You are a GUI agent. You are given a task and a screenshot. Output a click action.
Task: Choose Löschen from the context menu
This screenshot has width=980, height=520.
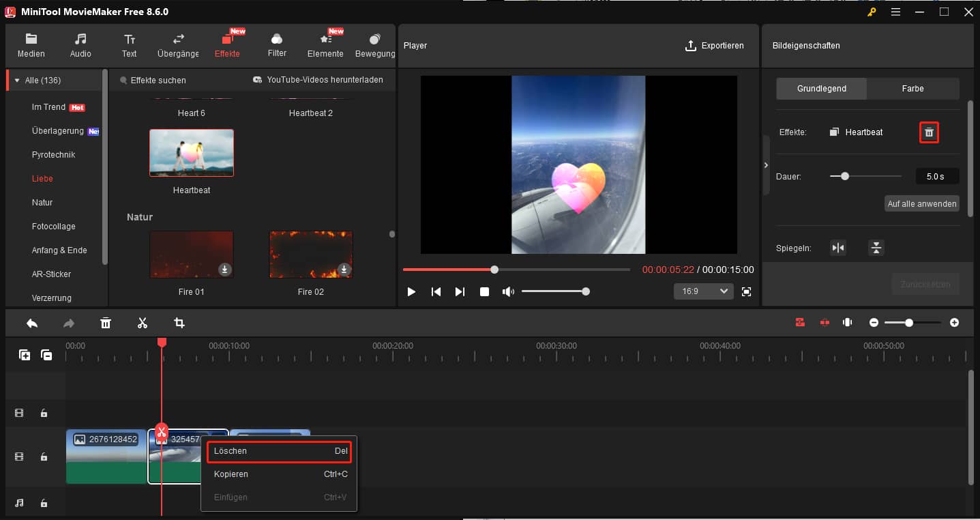click(231, 451)
